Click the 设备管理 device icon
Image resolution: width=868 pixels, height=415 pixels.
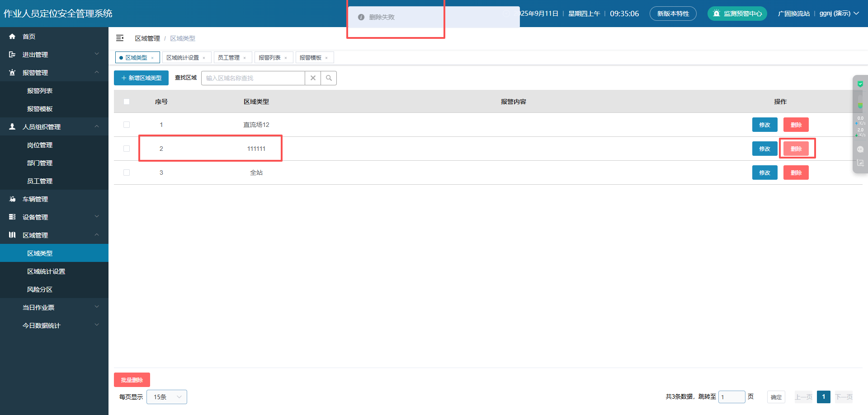pyautogui.click(x=12, y=217)
